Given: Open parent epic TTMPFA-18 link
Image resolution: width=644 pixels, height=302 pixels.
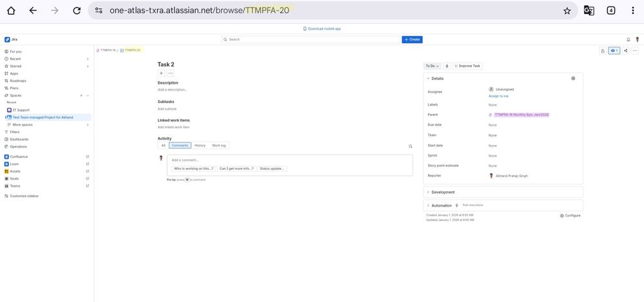Looking at the screenshot, I should (522, 115).
